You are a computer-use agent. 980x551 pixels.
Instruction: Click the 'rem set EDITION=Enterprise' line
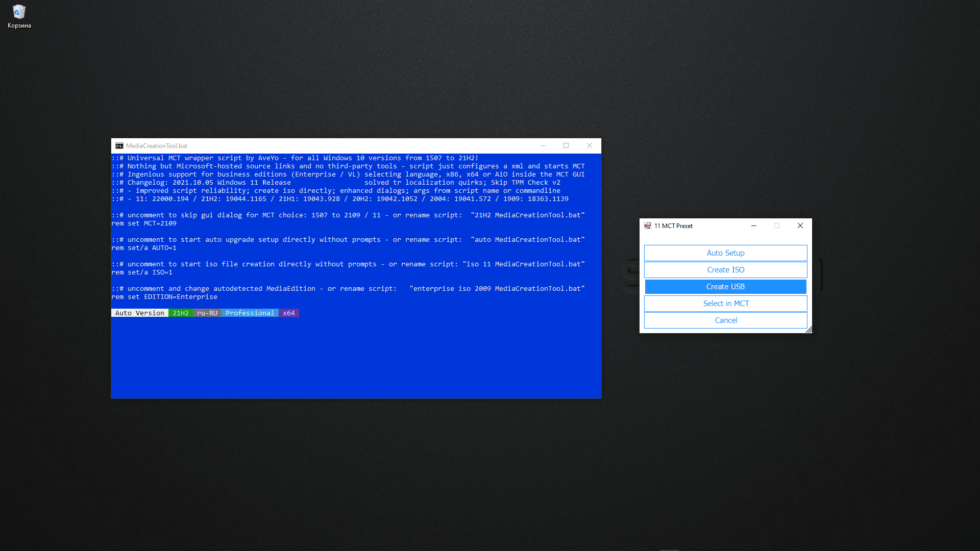click(x=164, y=297)
